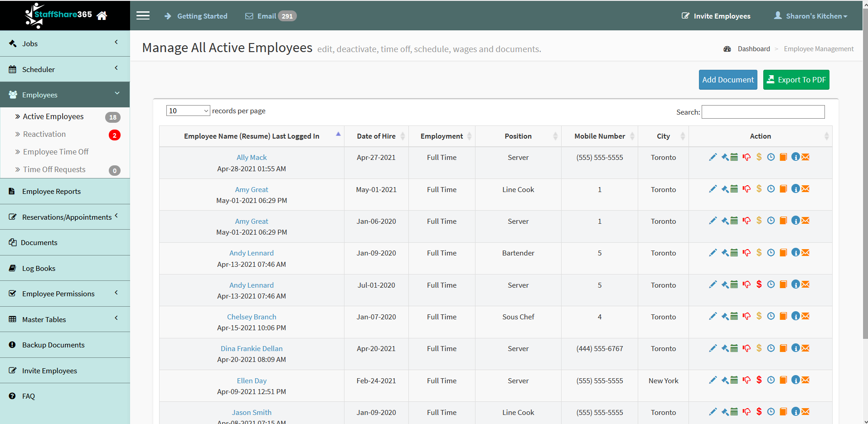Open the records per page dropdown
This screenshot has height=424, width=868.
188,111
